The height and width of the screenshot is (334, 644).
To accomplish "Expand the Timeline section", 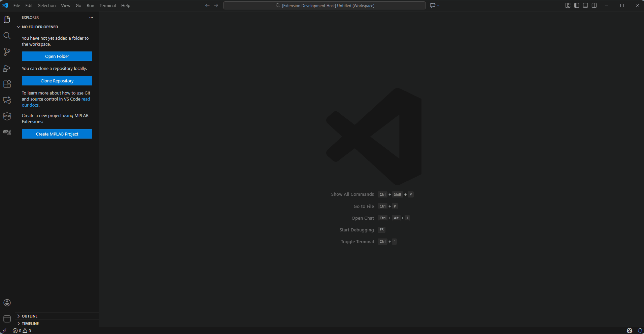I will [x=30, y=324].
